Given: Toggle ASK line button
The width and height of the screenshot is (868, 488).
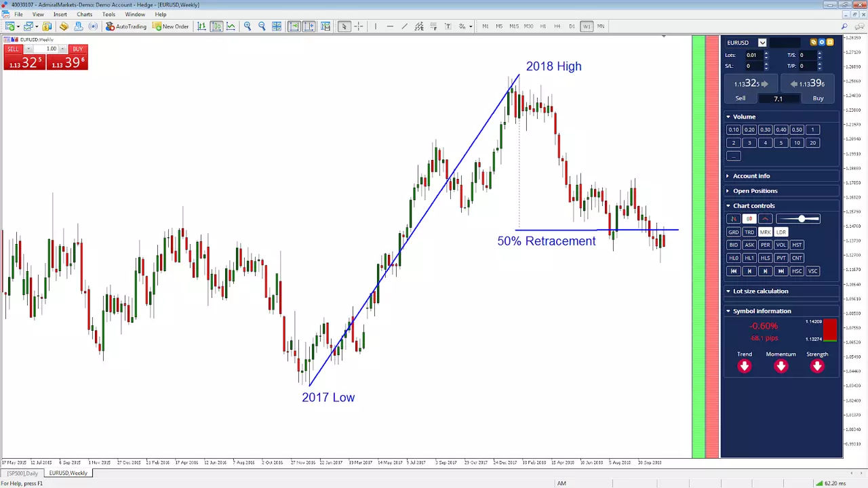Looking at the screenshot, I should pos(749,245).
